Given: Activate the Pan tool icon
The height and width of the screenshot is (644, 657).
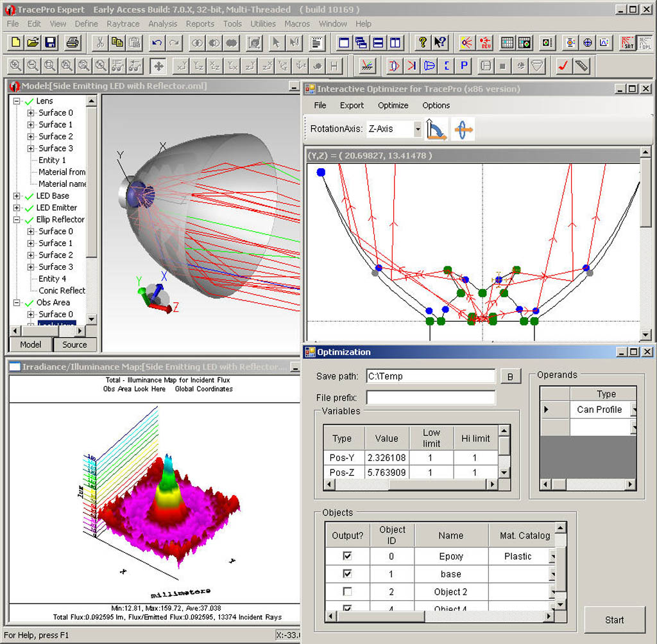Looking at the screenshot, I should coord(158,65).
